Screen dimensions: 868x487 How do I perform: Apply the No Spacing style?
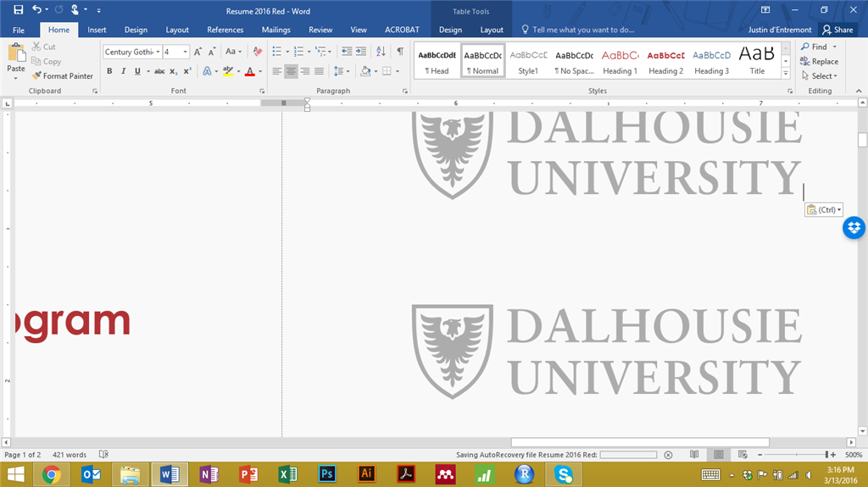tap(574, 62)
